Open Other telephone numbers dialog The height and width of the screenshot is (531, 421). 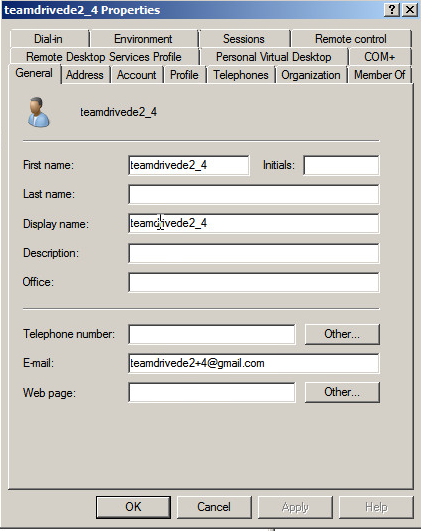click(x=342, y=334)
